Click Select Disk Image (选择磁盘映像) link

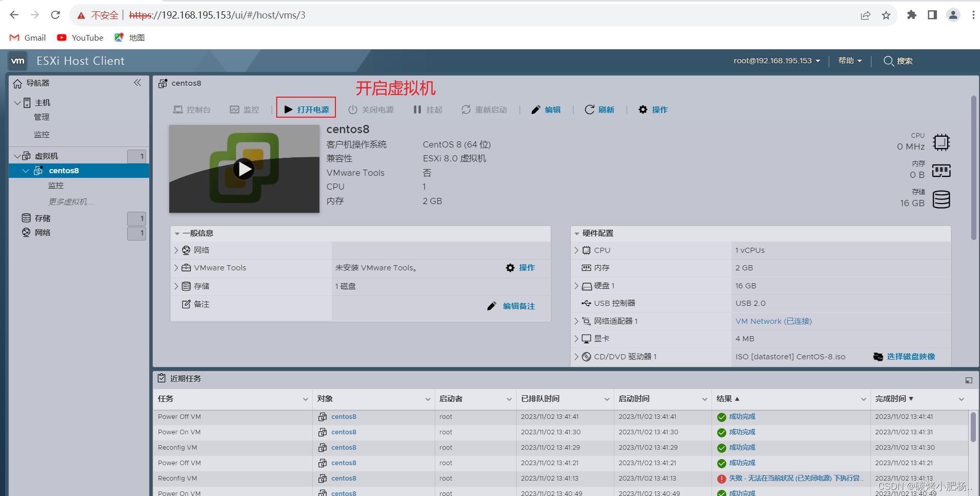pyautogui.click(x=911, y=357)
